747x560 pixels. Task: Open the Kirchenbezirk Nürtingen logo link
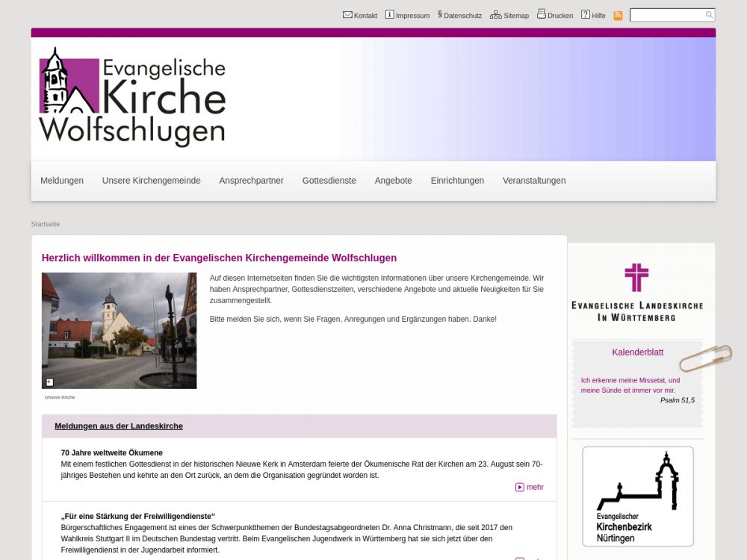click(x=637, y=496)
